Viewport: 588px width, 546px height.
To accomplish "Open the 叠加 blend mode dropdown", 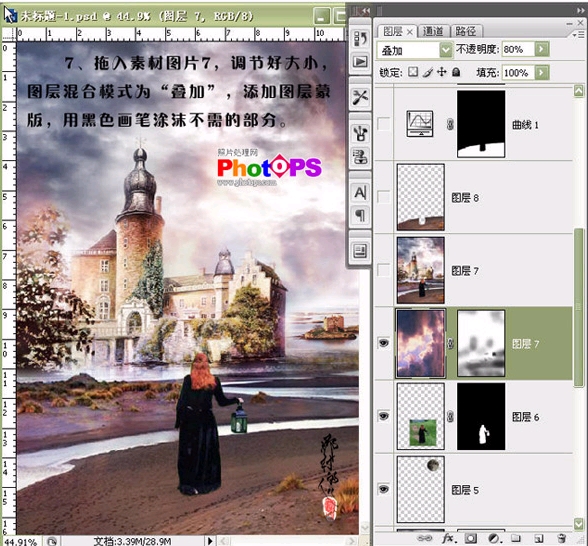I will (x=446, y=50).
